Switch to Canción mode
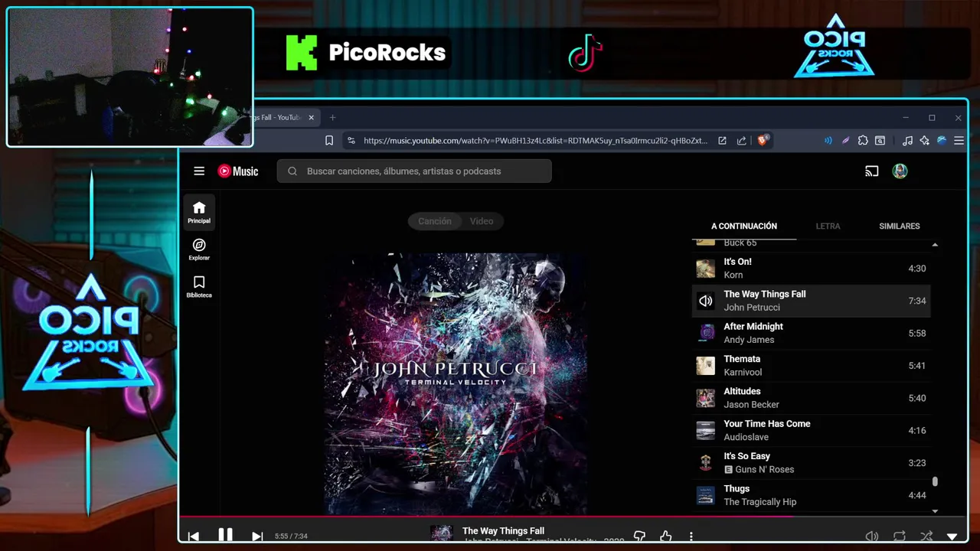 434,221
